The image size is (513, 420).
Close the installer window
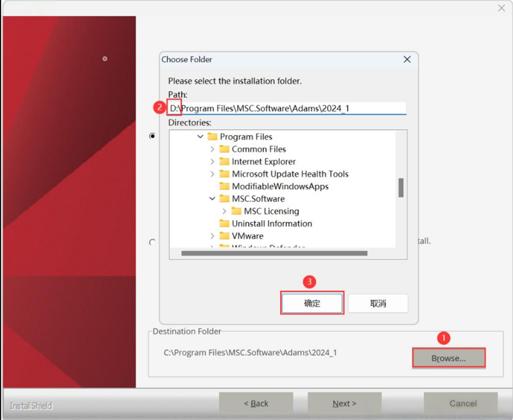pyautogui.click(x=501, y=8)
